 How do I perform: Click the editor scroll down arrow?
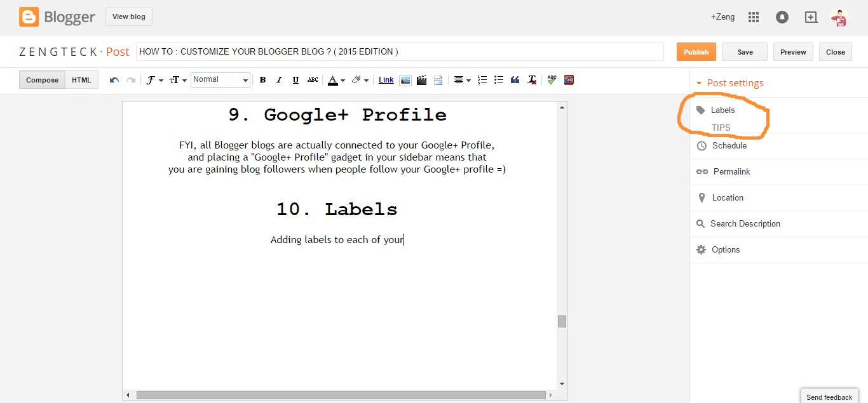click(562, 383)
